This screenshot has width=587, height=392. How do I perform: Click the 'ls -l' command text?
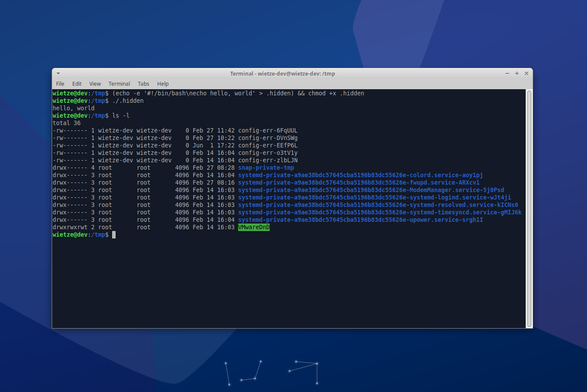click(x=121, y=116)
